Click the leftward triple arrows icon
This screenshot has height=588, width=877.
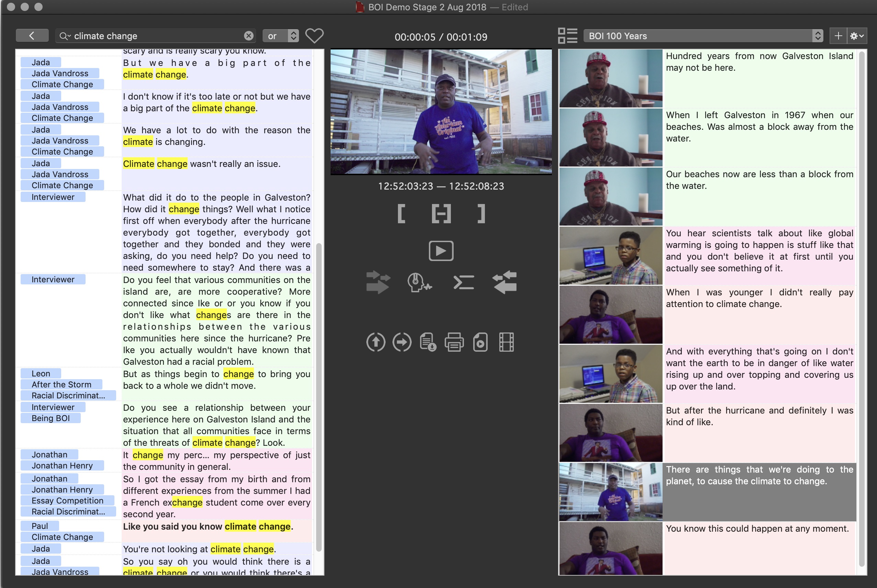click(x=504, y=282)
